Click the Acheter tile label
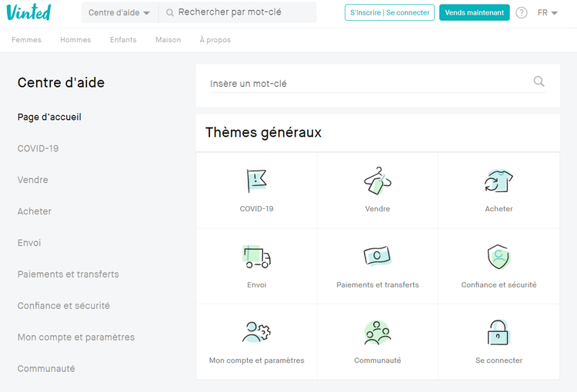 [499, 208]
